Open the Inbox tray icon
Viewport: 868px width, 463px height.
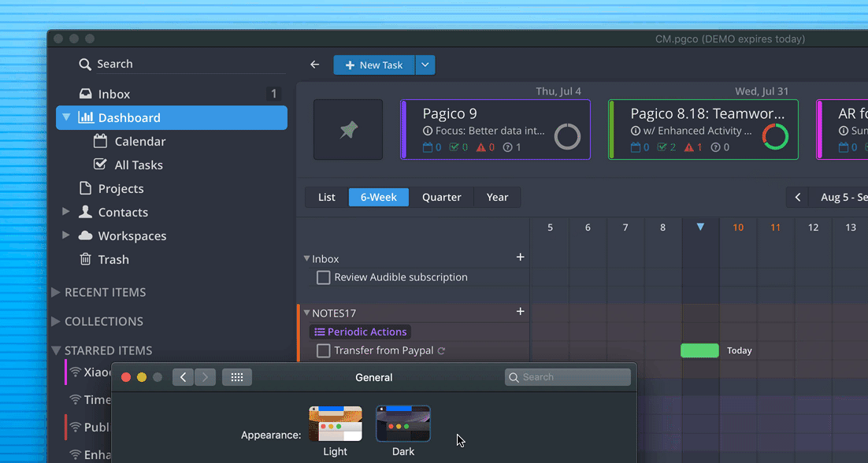85,94
